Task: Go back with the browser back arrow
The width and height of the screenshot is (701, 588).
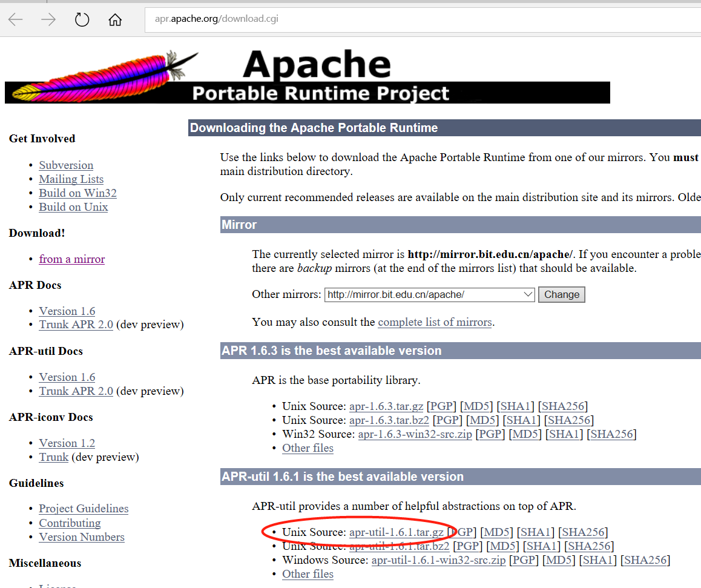Action: click(x=16, y=19)
